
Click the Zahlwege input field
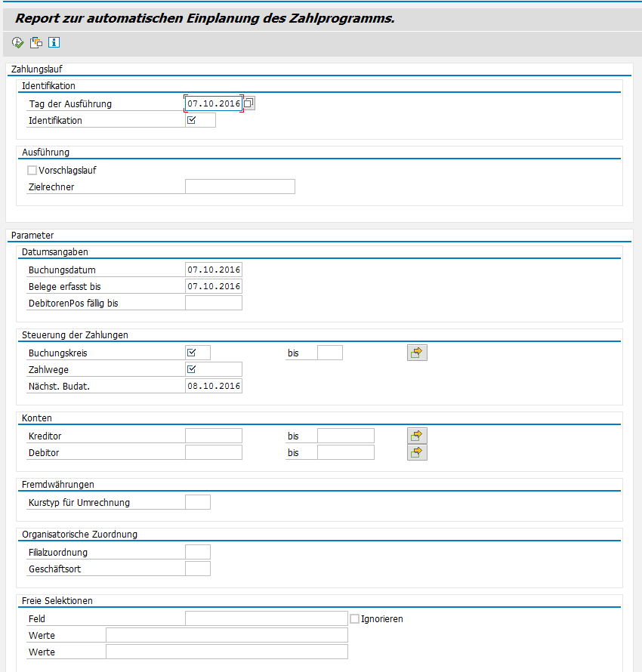[x=213, y=369]
